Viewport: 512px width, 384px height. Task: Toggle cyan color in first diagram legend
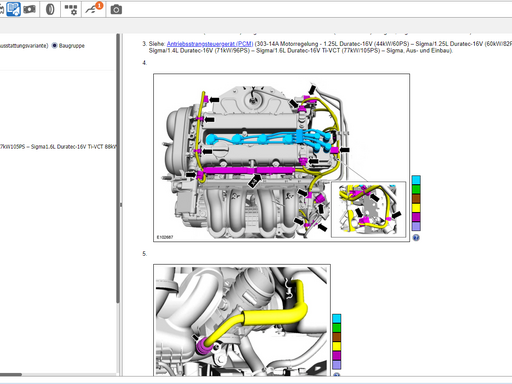[416, 180]
